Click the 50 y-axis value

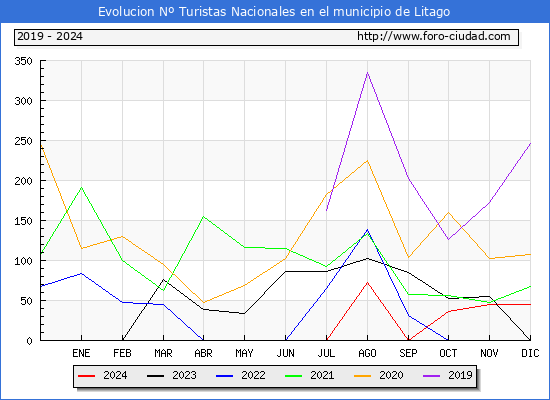pyautogui.click(x=27, y=301)
